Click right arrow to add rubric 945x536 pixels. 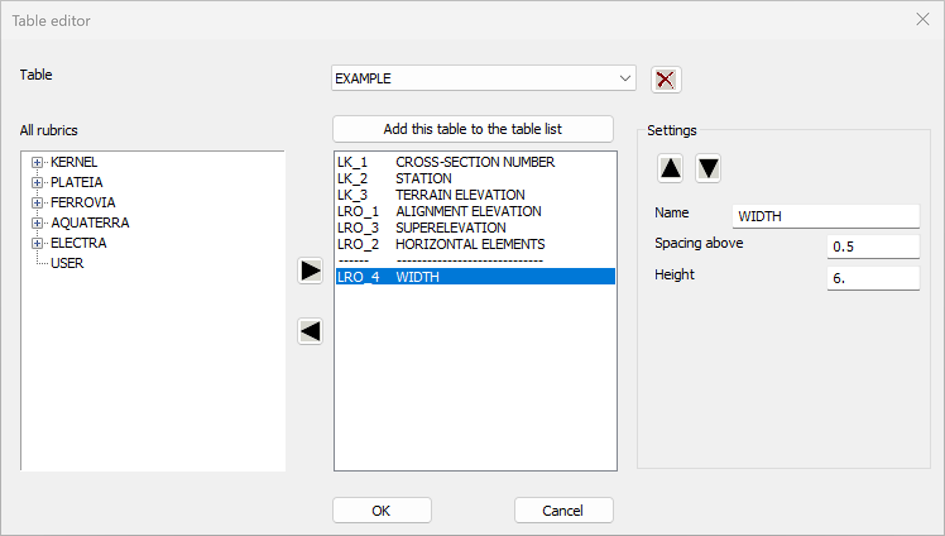(310, 271)
